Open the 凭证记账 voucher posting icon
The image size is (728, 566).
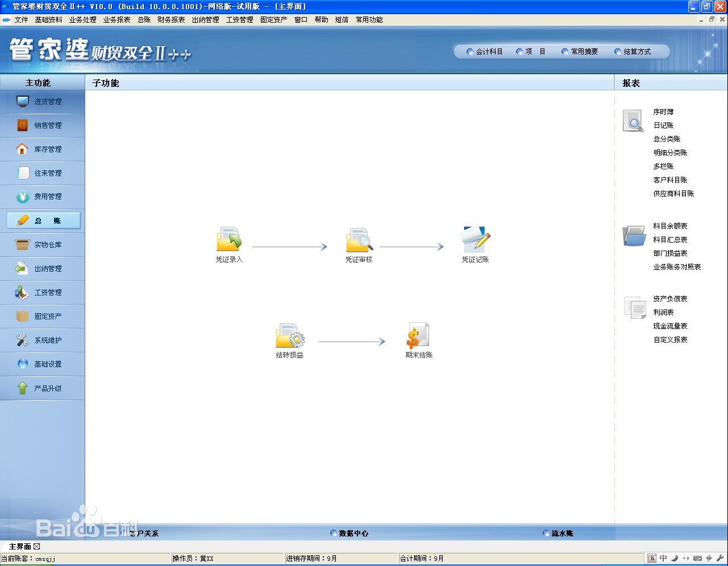pyautogui.click(x=475, y=240)
